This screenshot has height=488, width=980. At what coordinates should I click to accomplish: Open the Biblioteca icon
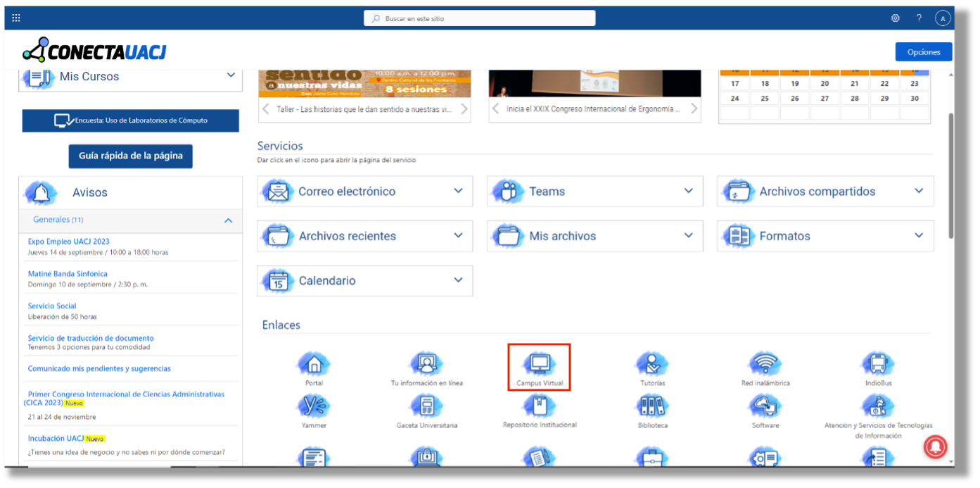tap(652, 407)
